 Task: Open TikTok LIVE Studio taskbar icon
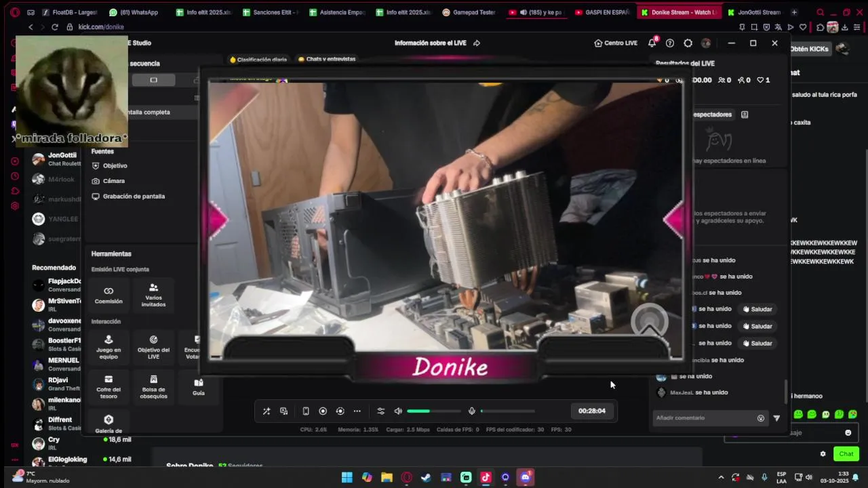(486, 477)
